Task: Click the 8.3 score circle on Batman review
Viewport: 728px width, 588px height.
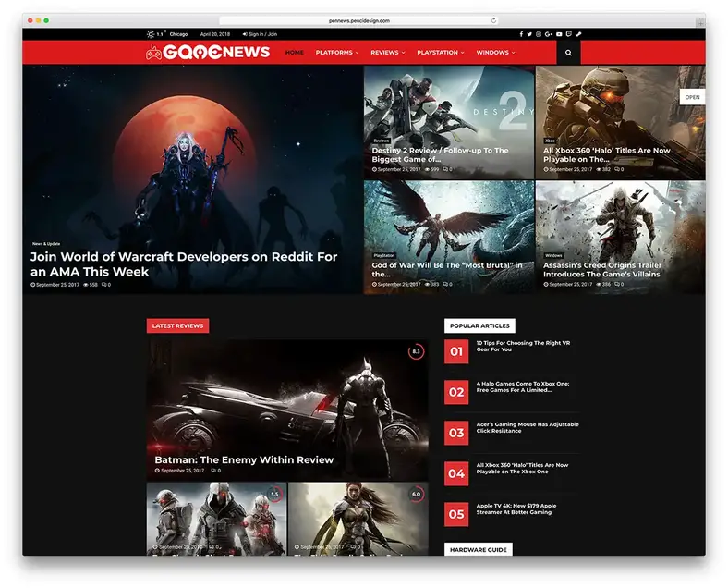Action: point(416,351)
